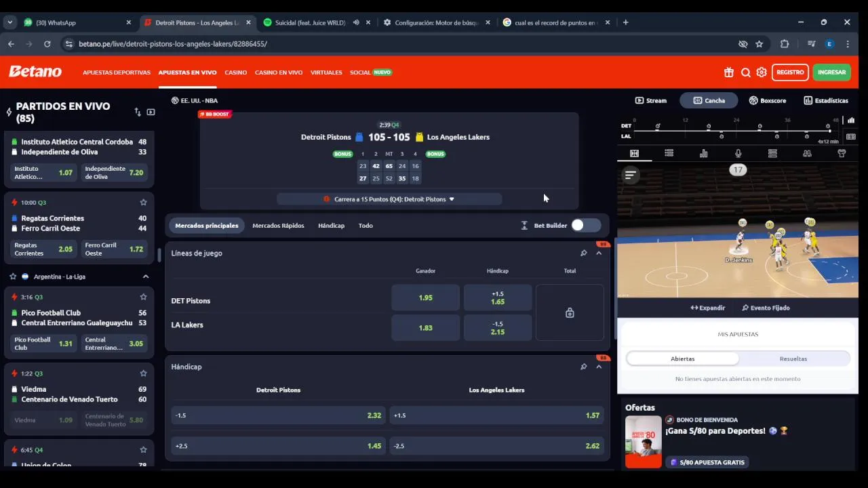This screenshot has width=868, height=488.
Task: Switch to the Stream view tab
Action: (651, 100)
